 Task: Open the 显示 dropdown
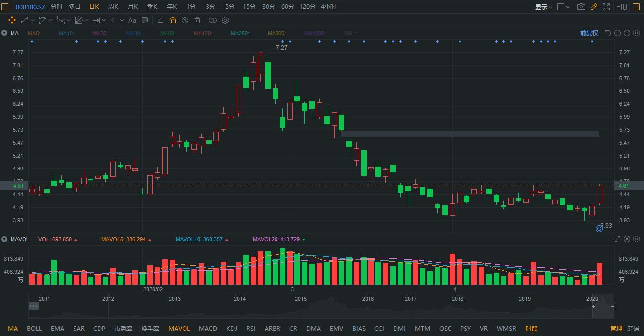[x=543, y=7]
